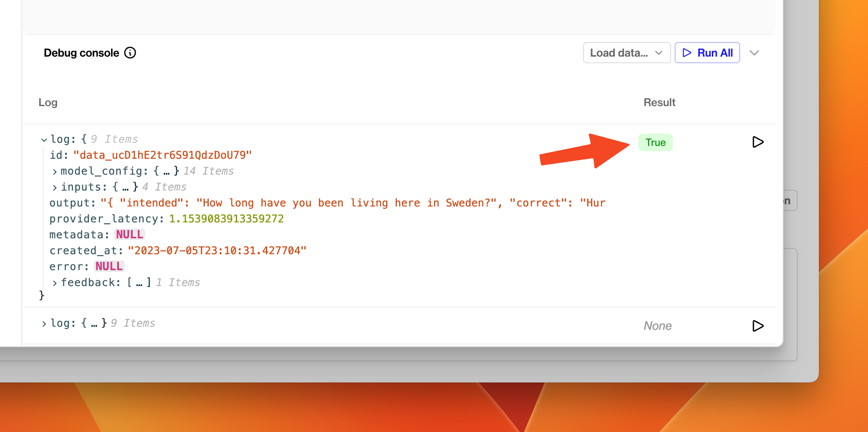Click the None result label
This screenshot has height=432, width=868.
[x=657, y=326]
